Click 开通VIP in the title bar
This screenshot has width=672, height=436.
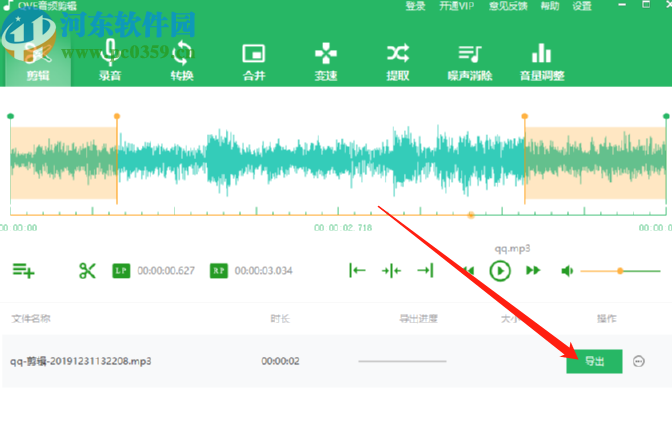click(x=457, y=6)
